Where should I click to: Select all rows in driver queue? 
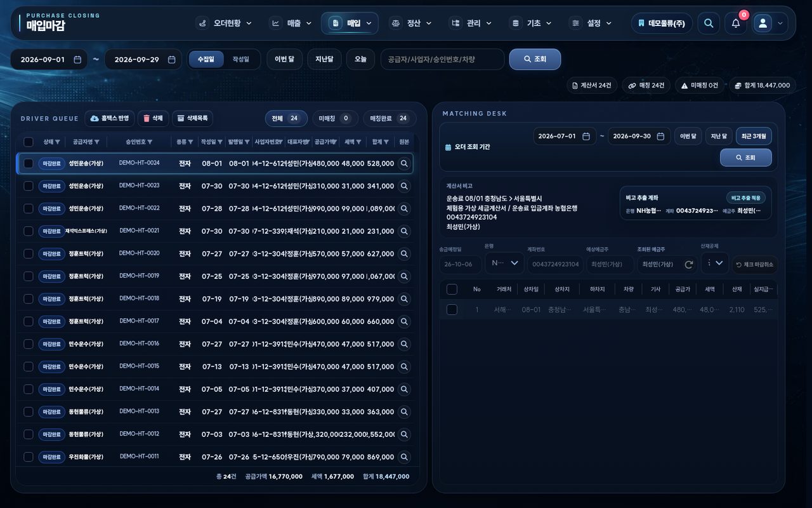pos(29,142)
